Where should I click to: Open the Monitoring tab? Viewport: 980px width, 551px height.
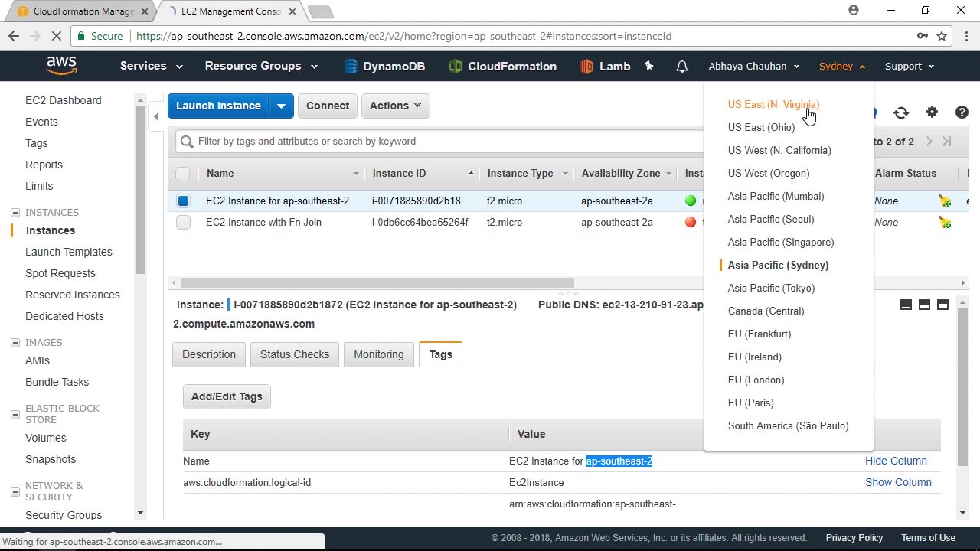pos(378,354)
